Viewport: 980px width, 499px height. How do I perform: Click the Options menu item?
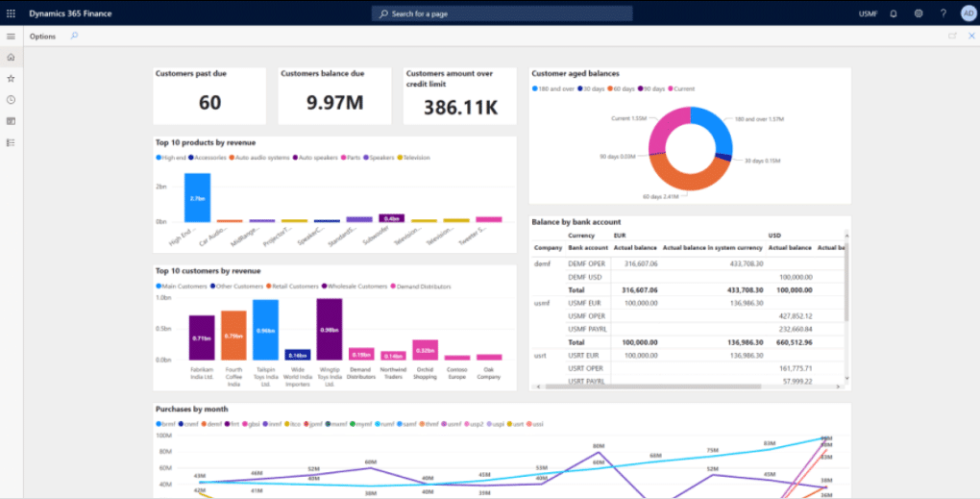(42, 37)
